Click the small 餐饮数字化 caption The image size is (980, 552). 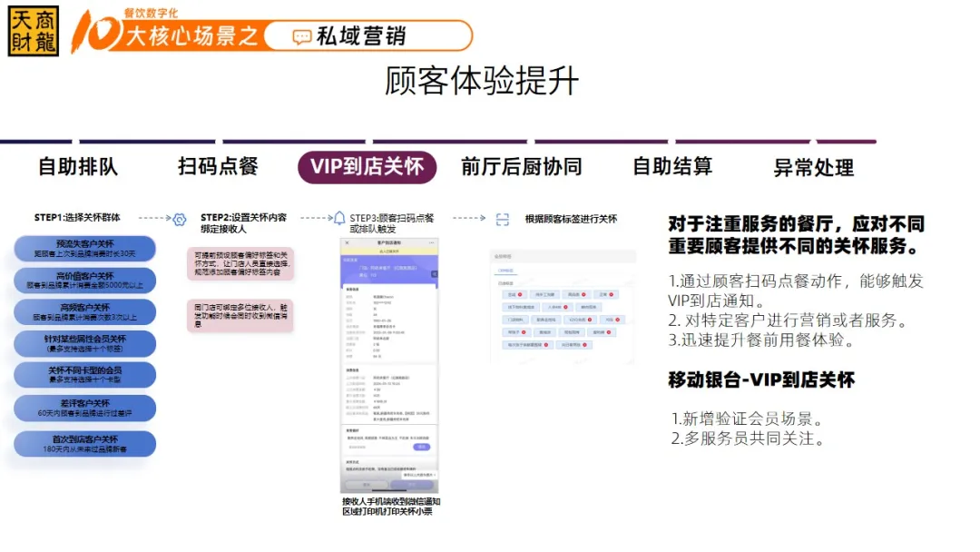click(151, 13)
